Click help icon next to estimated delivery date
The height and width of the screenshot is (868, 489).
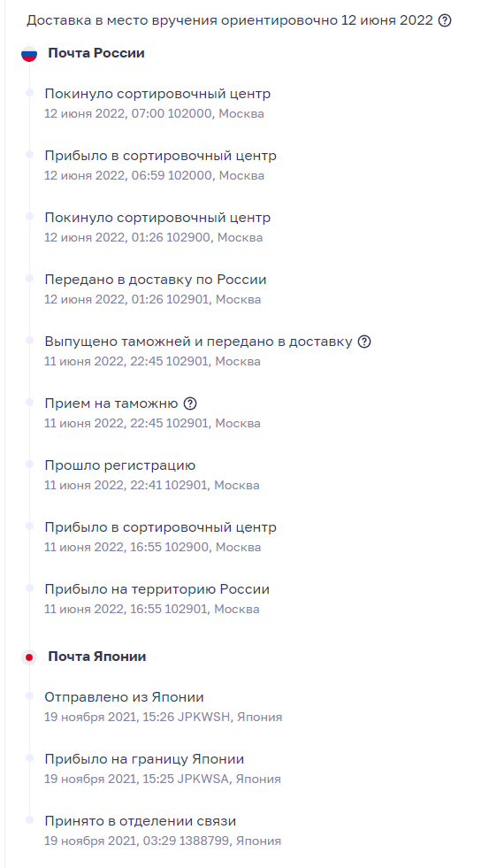pos(445,21)
